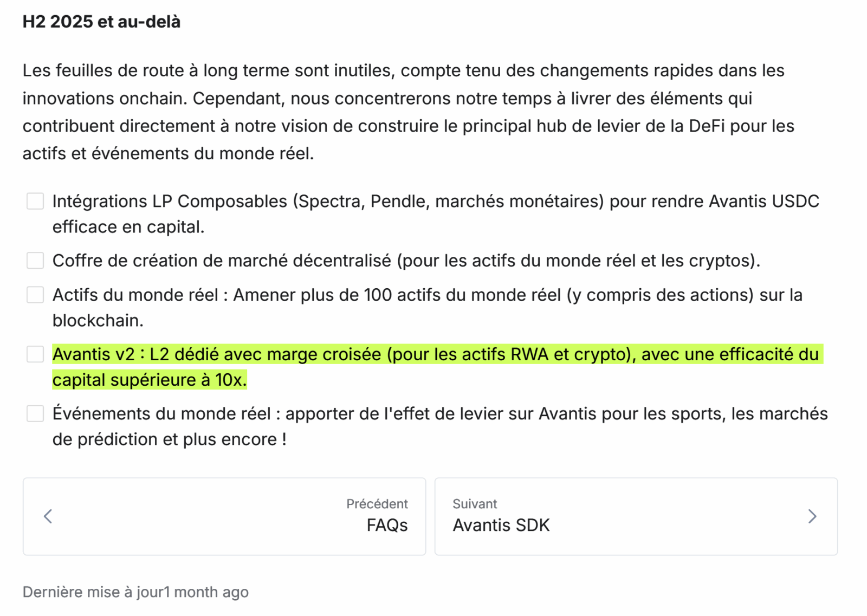Check the highlighted 'Avantis v2' checkbox
867x616 pixels.
(x=35, y=354)
